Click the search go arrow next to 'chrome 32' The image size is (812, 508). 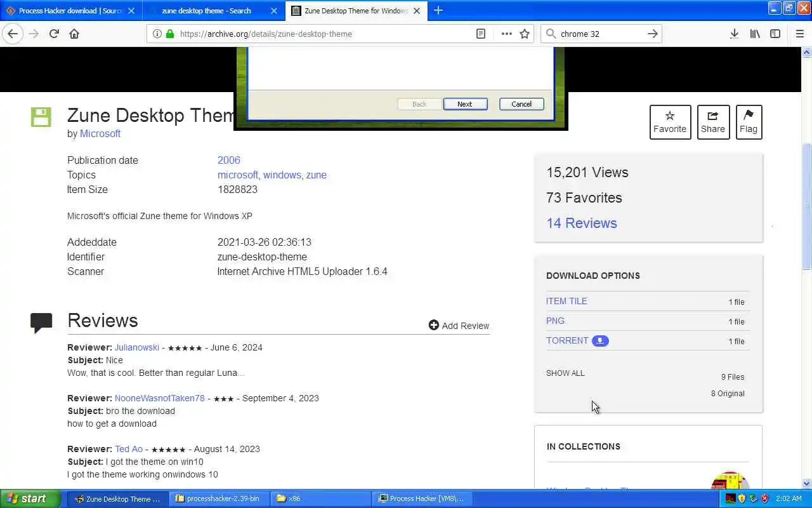tap(652, 34)
